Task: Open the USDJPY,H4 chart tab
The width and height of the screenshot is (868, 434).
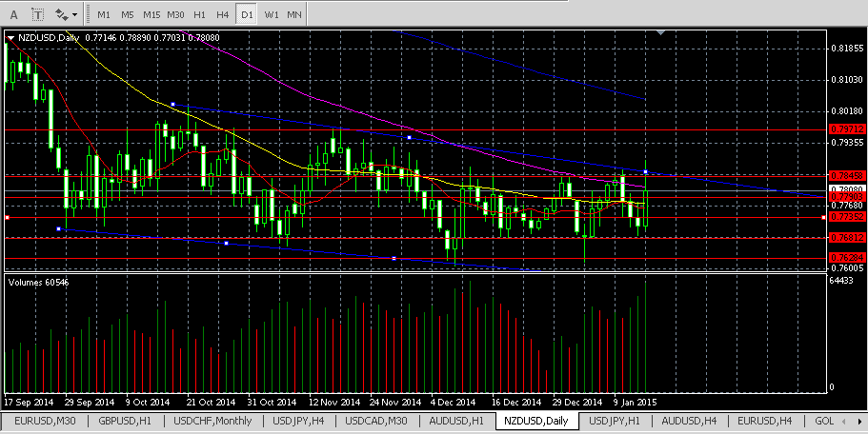Action: [298, 421]
